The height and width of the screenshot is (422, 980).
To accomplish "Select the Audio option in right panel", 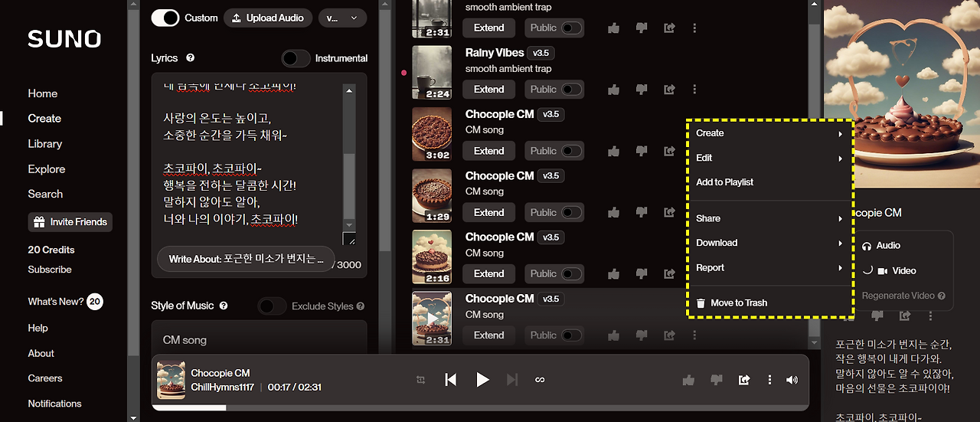I will [x=881, y=246].
